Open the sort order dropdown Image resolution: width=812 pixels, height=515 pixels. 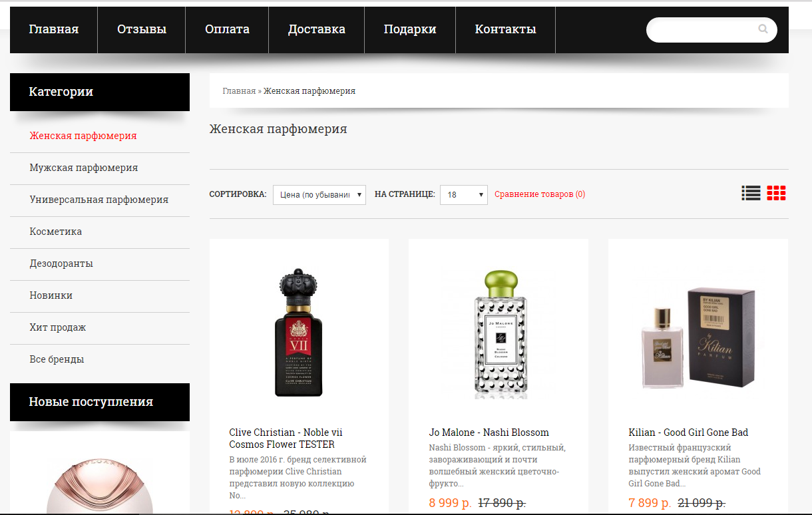[x=319, y=194]
